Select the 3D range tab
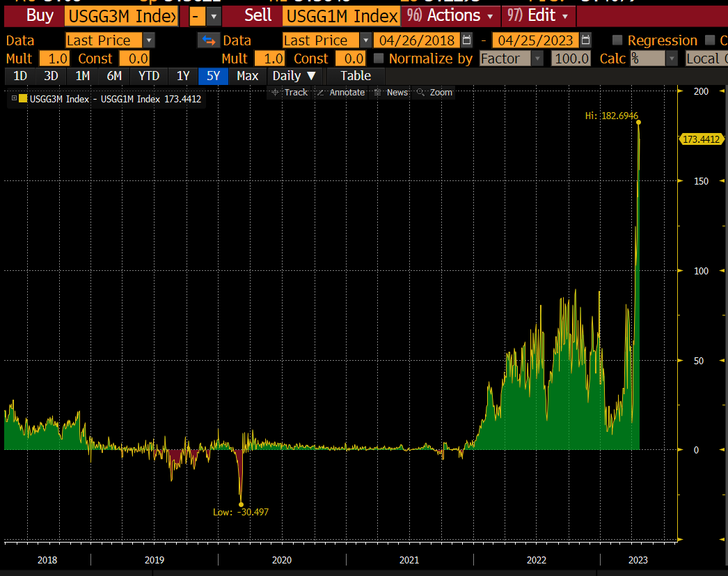The image size is (728, 576). click(x=51, y=76)
